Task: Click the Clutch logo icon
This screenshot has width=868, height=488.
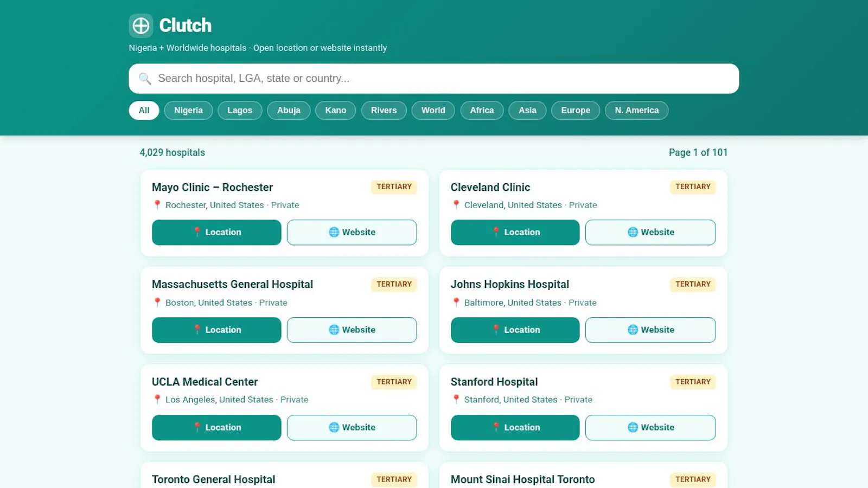Action: pyautogui.click(x=141, y=25)
